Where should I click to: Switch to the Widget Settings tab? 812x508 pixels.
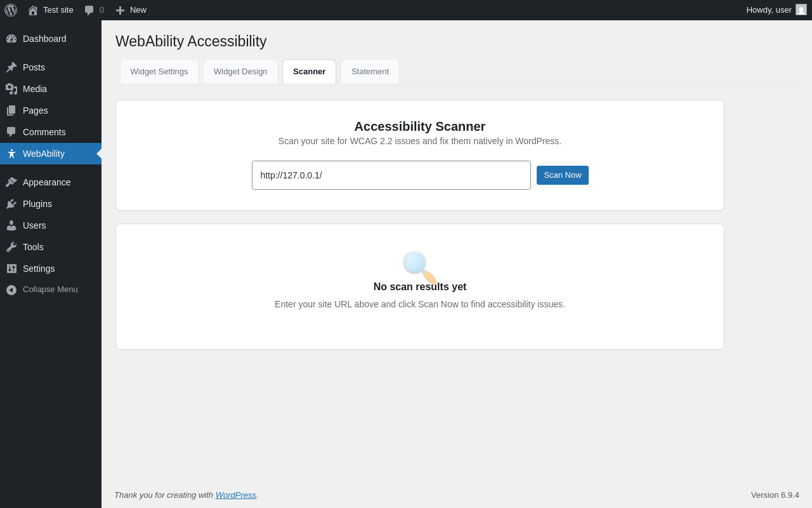pos(159,72)
